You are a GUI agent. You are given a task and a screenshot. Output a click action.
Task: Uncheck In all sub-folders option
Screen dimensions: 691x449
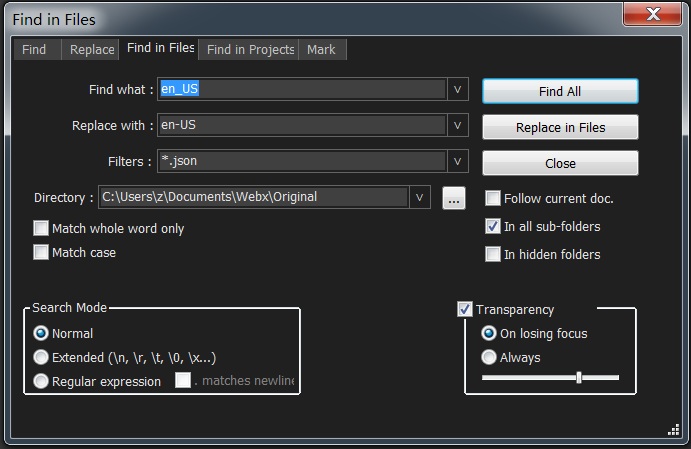coord(492,227)
